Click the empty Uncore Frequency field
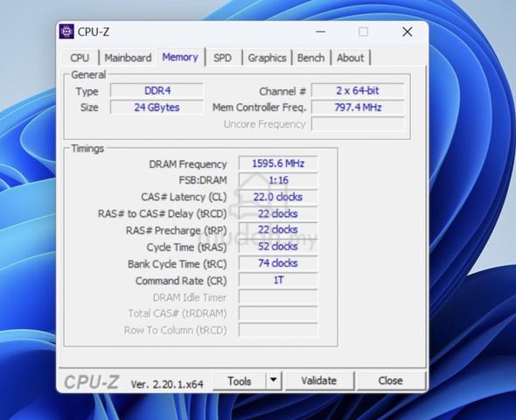 [358, 124]
